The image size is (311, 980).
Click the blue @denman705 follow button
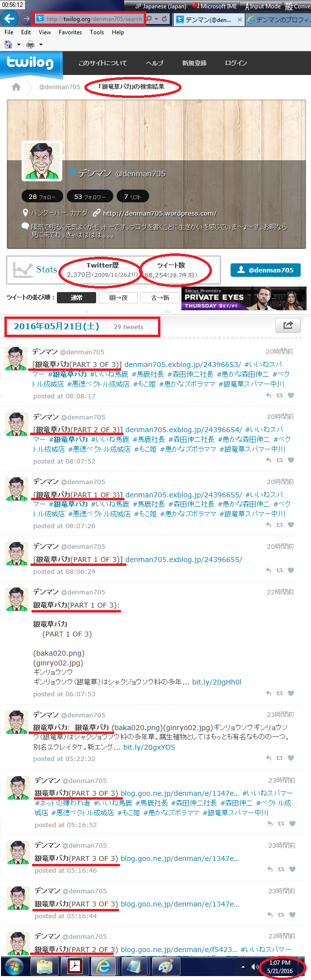265,270
